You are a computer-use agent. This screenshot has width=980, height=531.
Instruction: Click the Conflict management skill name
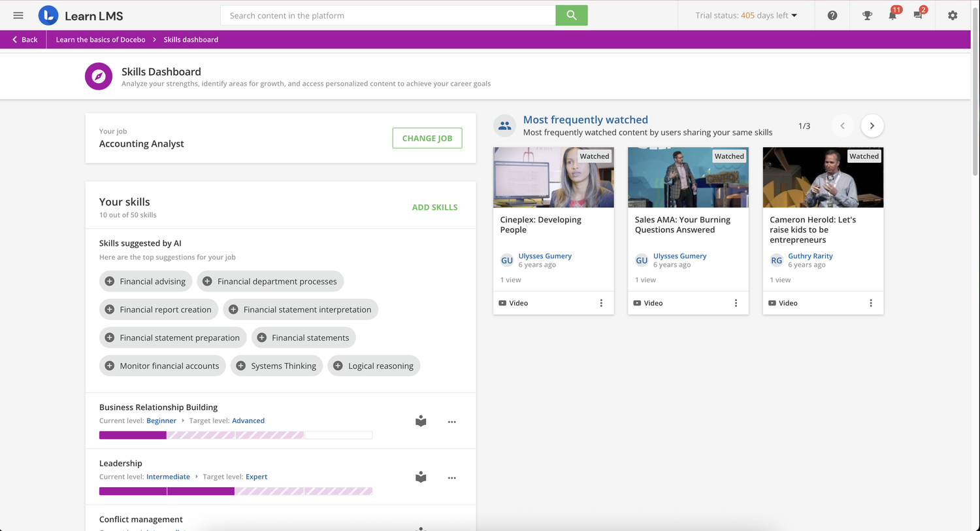(x=141, y=519)
